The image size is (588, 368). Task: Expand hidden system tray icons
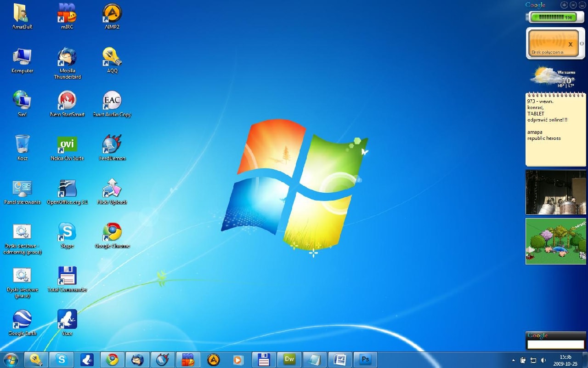pos(514,359)
